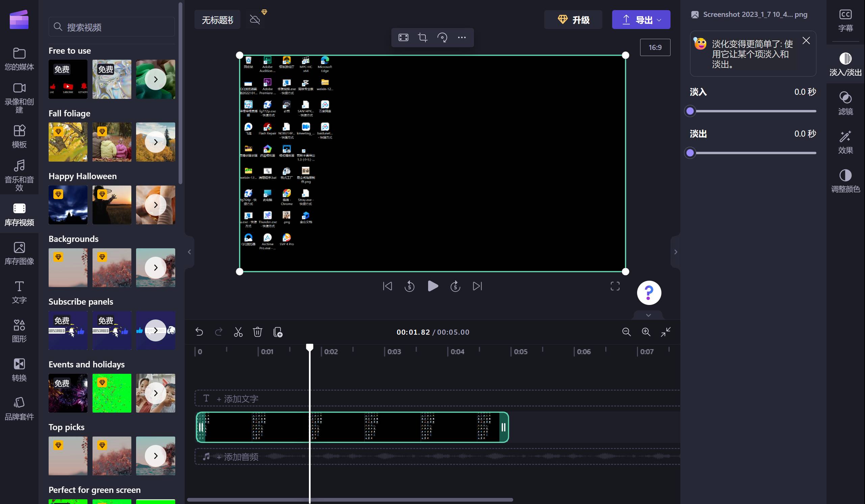Open the Stock Images (库存图像) tab
Image resolution: width=865 pixels, height=504 pixels.
(19, 253)
